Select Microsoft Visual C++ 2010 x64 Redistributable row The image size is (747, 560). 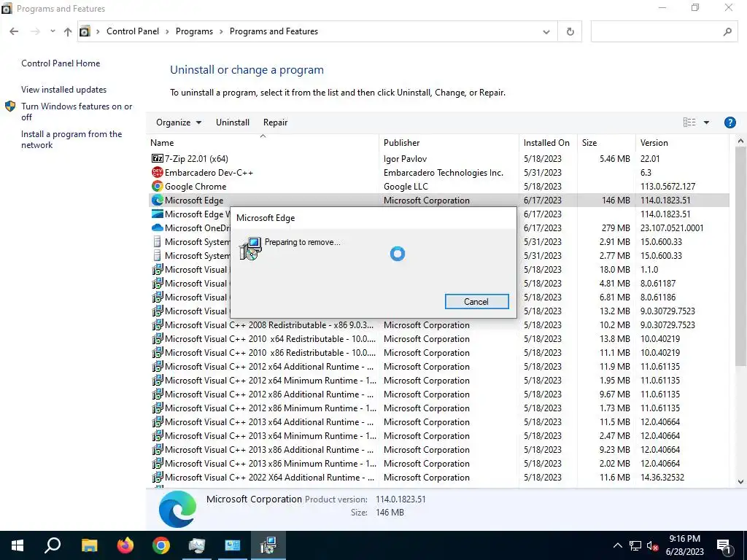(438, 338)
